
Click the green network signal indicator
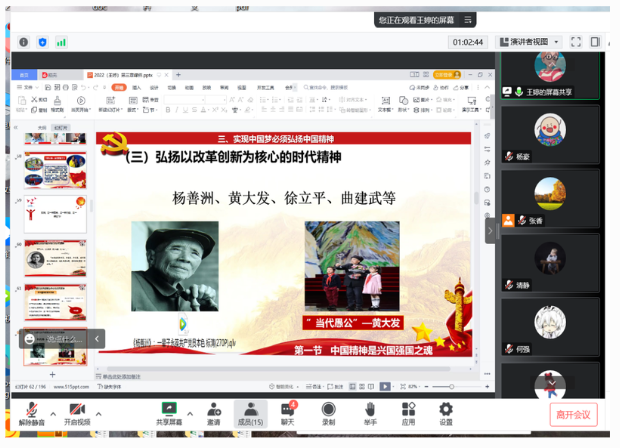(61, 42)
